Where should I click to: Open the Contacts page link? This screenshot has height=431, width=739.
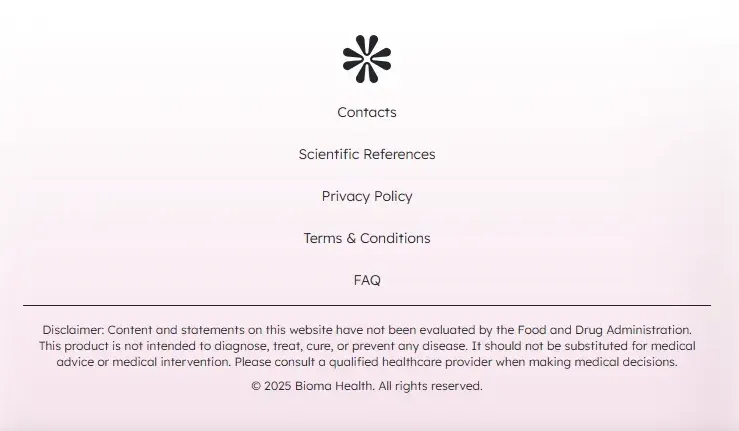point(367,112)
